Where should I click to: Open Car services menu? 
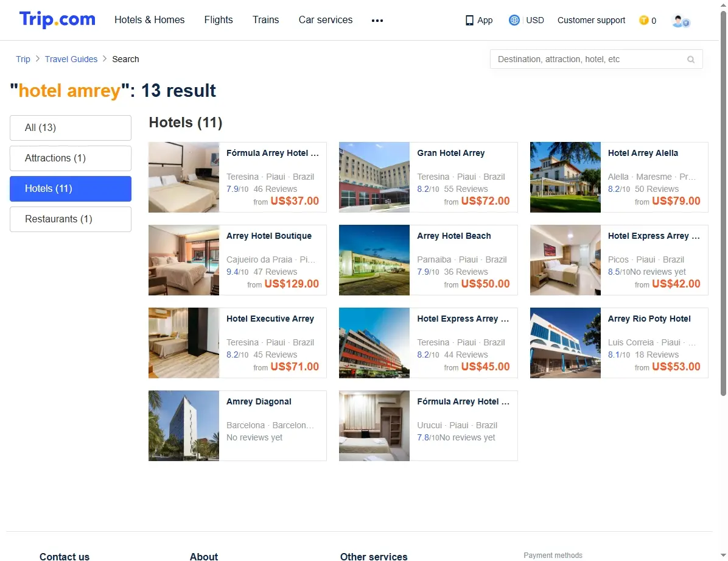pyautogui.click(x=326, y=20)
